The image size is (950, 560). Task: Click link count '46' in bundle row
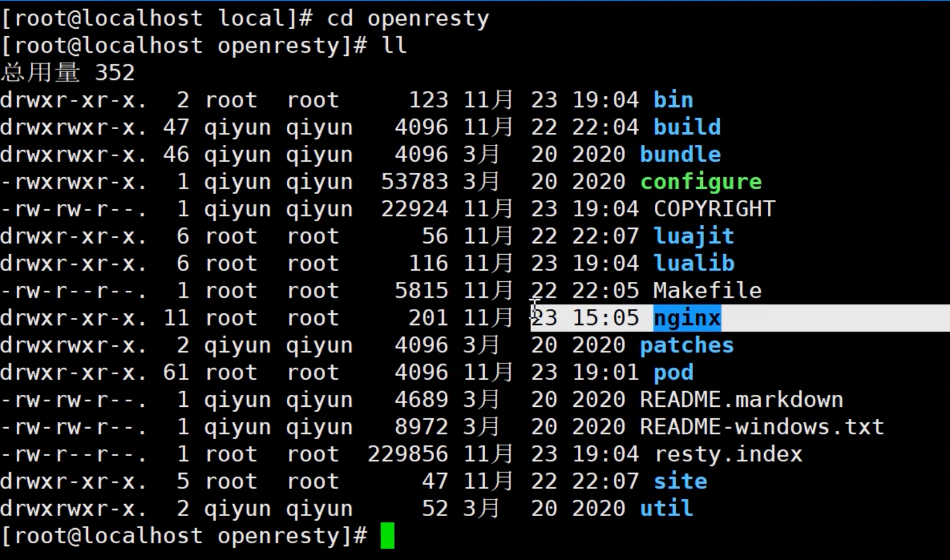(176, 154)
